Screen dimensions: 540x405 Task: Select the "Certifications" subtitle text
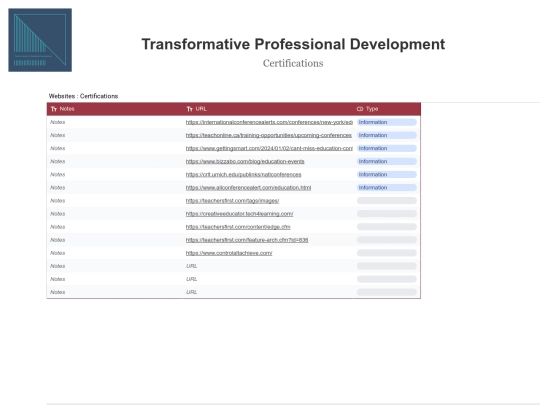[x=293, y=63]
